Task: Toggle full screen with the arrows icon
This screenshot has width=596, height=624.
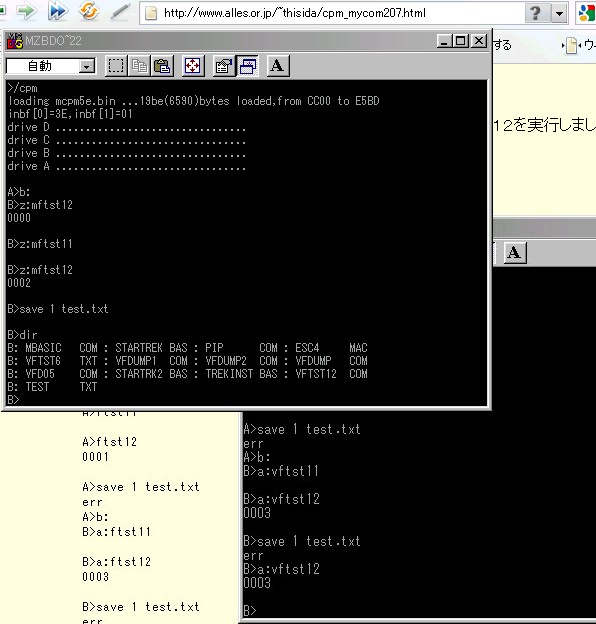Action: pos(193,66)
